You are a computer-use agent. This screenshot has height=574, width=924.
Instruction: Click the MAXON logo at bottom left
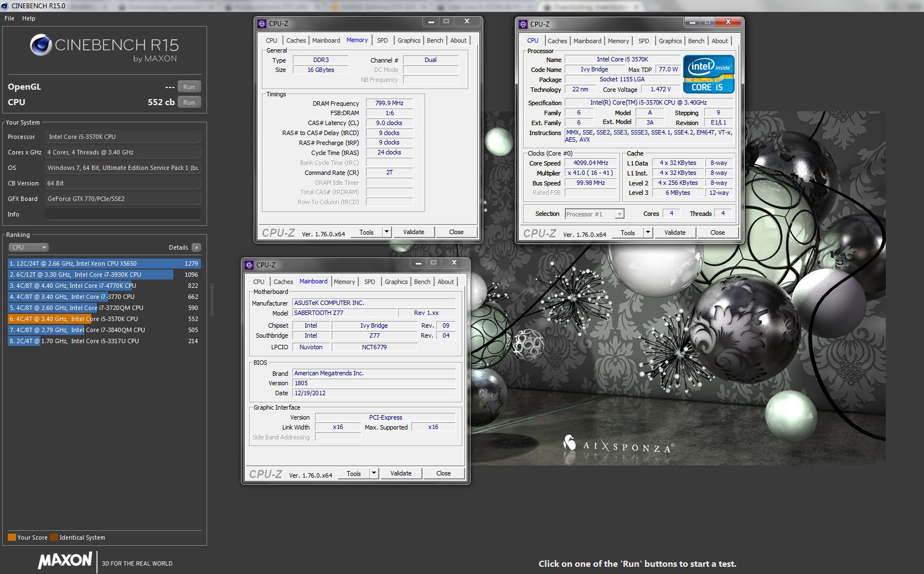(65, 560)
